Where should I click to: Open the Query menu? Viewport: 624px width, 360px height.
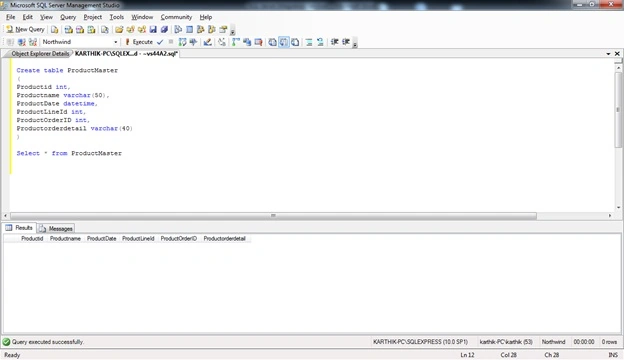tap(68, 17)
